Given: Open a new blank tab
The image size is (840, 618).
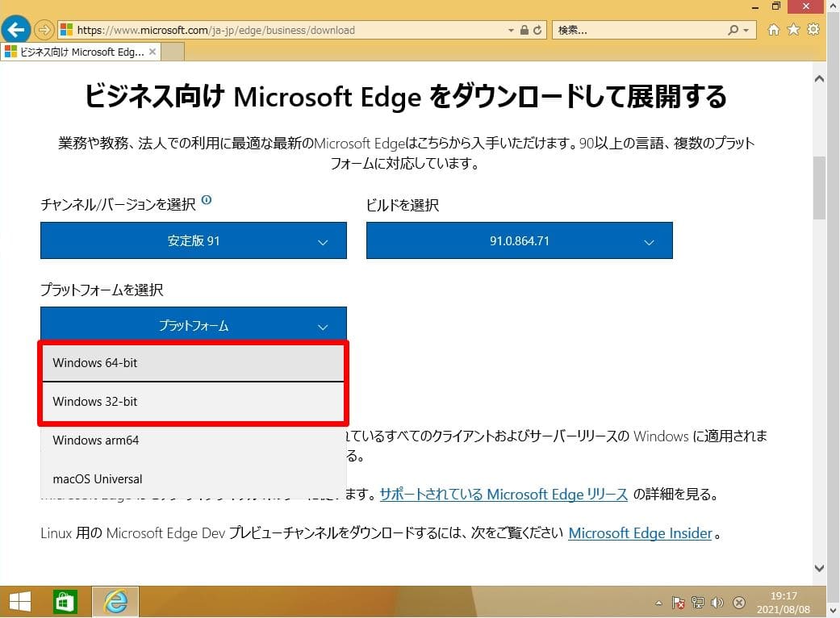Looking at the screenshot, I should point(173,52).
